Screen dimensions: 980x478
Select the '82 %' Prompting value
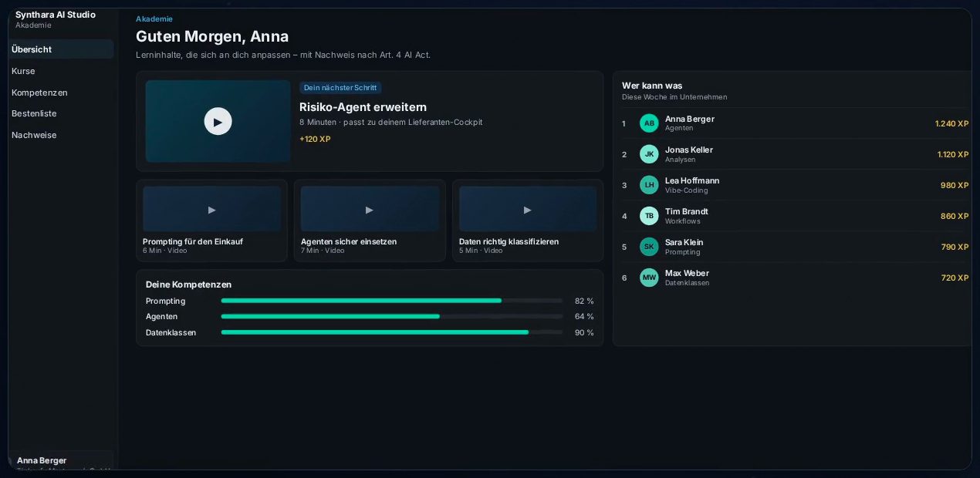584,301
